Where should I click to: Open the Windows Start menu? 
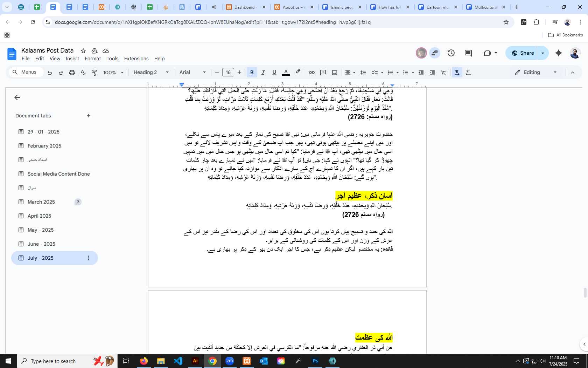pyautogui.click(x=8, y=361)
